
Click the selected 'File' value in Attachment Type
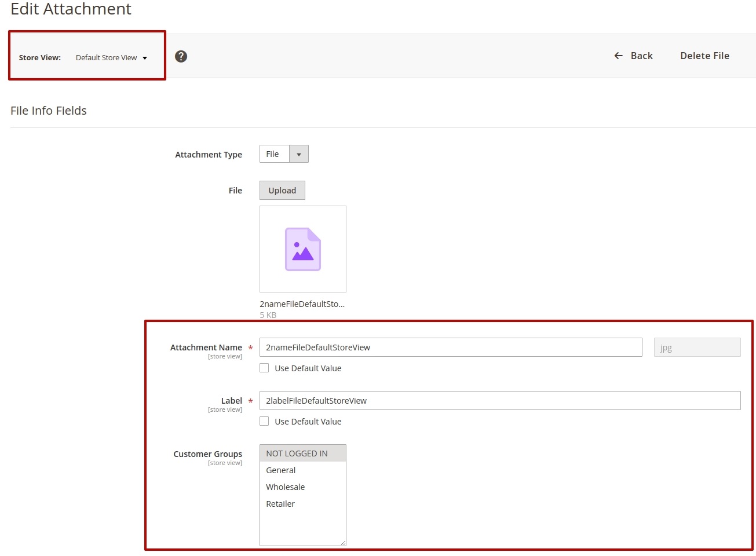point(273,154)
